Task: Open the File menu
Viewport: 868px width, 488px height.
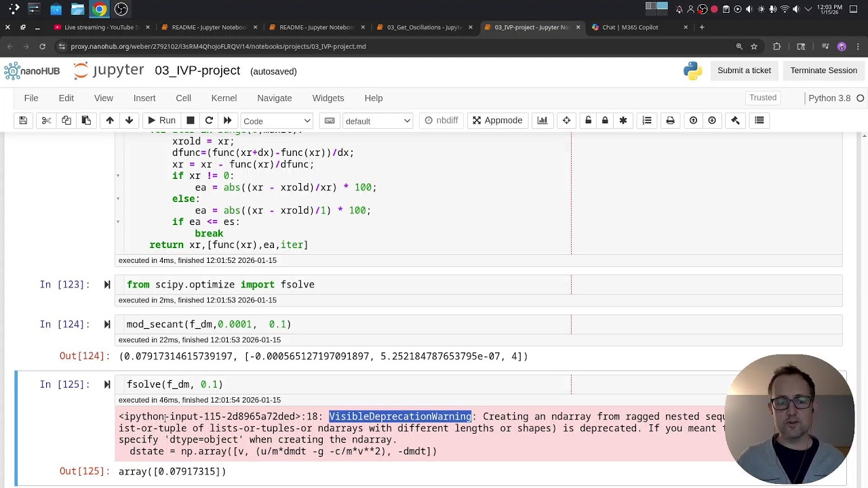Action: coord(31,98)
